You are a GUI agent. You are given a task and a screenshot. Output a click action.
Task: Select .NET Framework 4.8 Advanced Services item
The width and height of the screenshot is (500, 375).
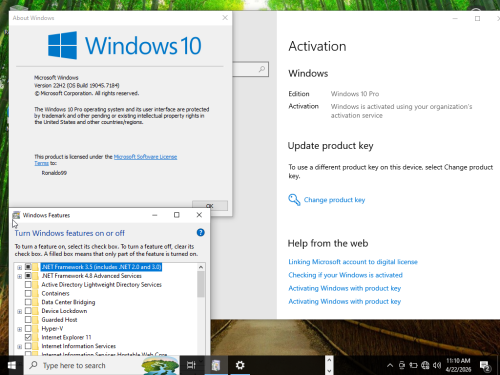pos(91,276)
